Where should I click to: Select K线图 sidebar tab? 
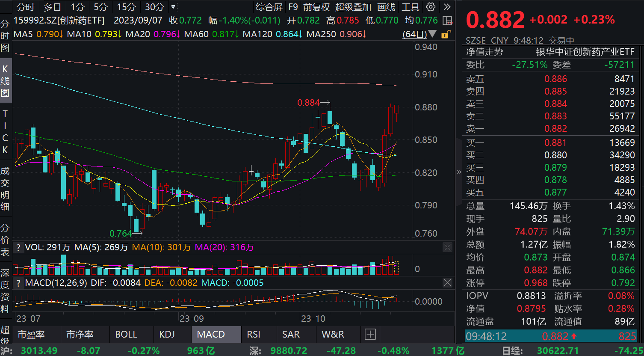click(x=5, y=81)
